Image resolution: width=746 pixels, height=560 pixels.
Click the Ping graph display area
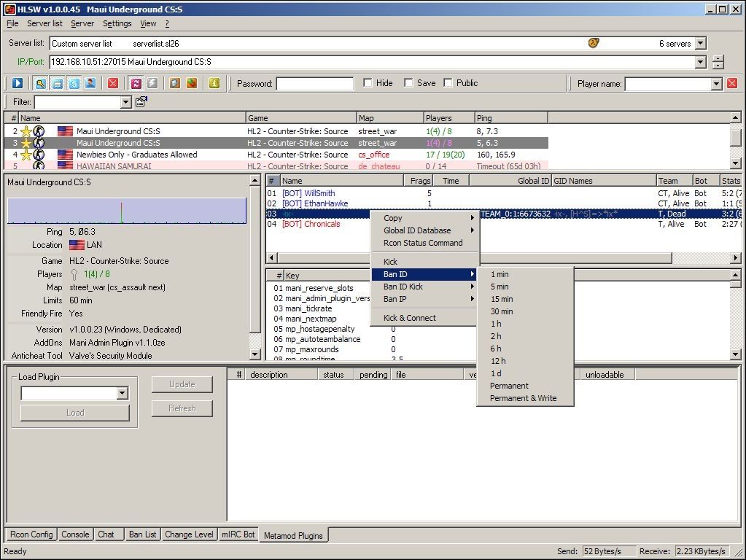tap(127, 210)
